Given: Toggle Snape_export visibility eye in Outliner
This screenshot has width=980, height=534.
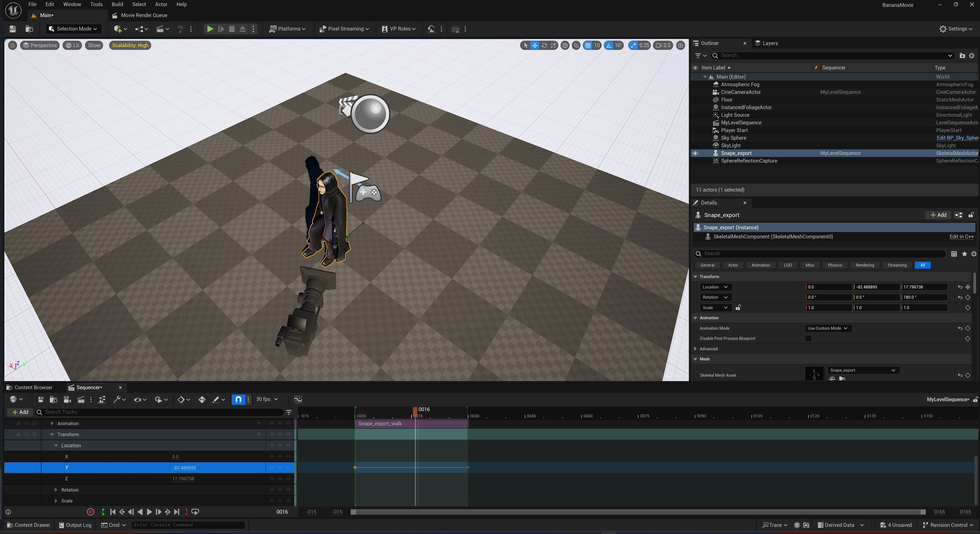Looking at the screenshot, I should 695,153.
